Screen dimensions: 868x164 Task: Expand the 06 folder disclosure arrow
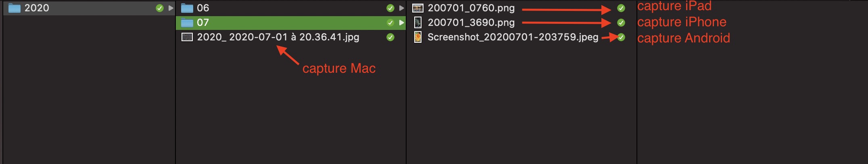401,8
